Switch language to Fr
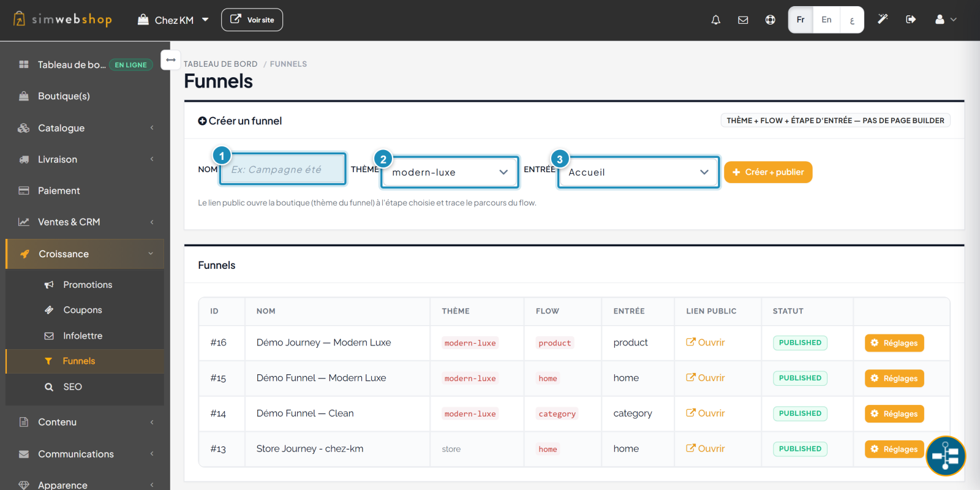980x490 pixels. pos(801,20)
